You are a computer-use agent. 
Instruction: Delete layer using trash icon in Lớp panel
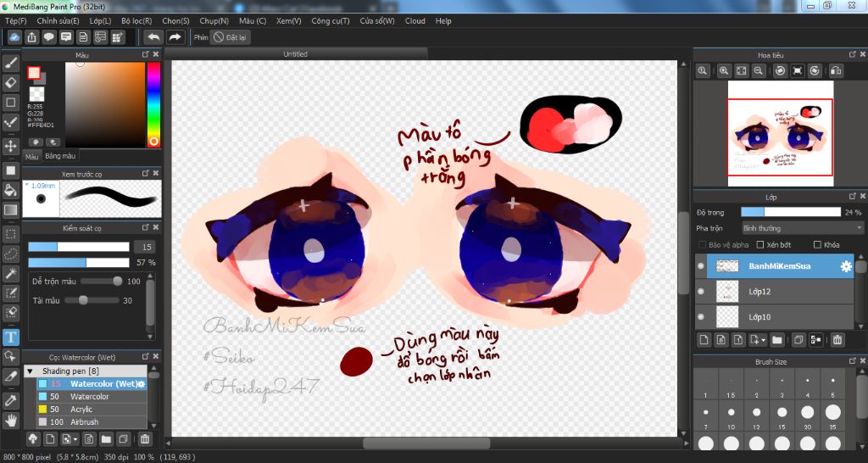[837, 340]
